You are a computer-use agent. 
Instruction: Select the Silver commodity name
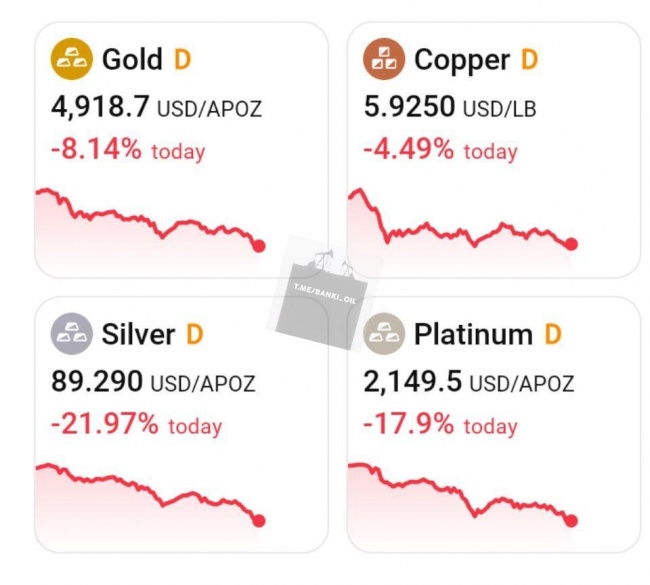coord(138,334)
